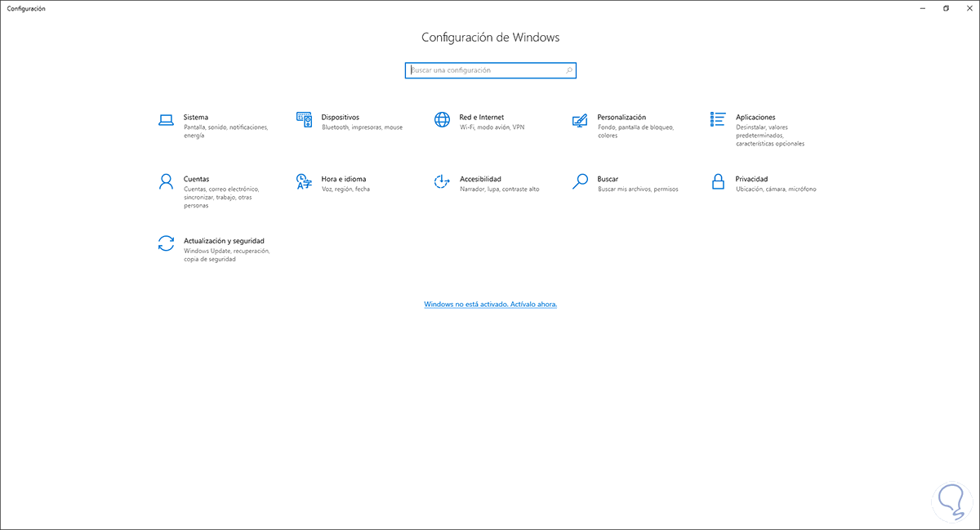The width and height of the screenshot is (980, 530).
Task: Open Sistema settings icon
Action: point(166,119)
